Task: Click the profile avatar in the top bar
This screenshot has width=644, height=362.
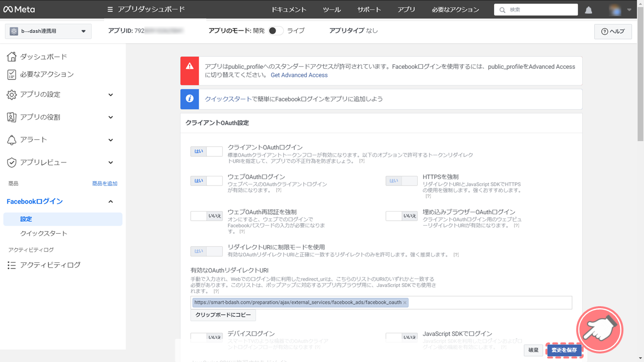Action: coord(615,10)
